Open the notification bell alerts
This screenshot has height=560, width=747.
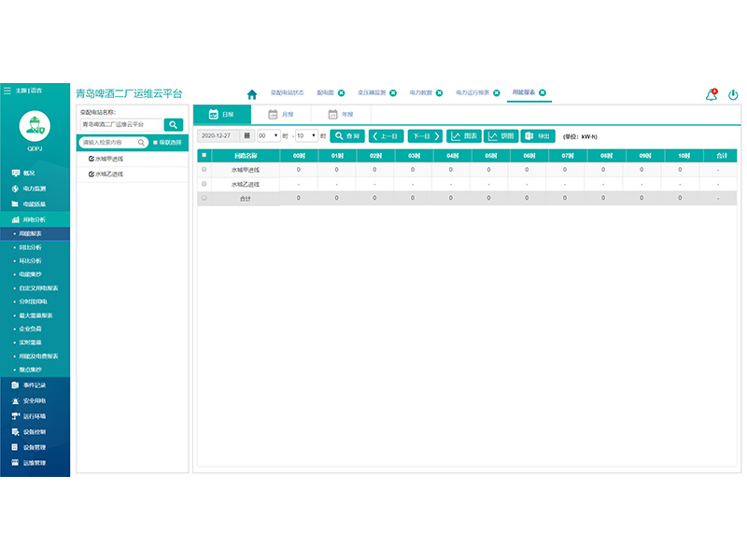coord(711,94)
